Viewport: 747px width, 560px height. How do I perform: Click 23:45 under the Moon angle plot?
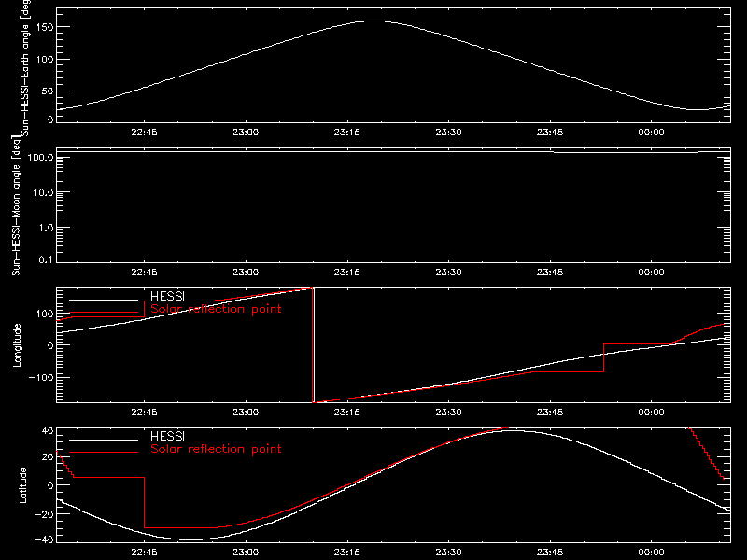pos(550,273)
